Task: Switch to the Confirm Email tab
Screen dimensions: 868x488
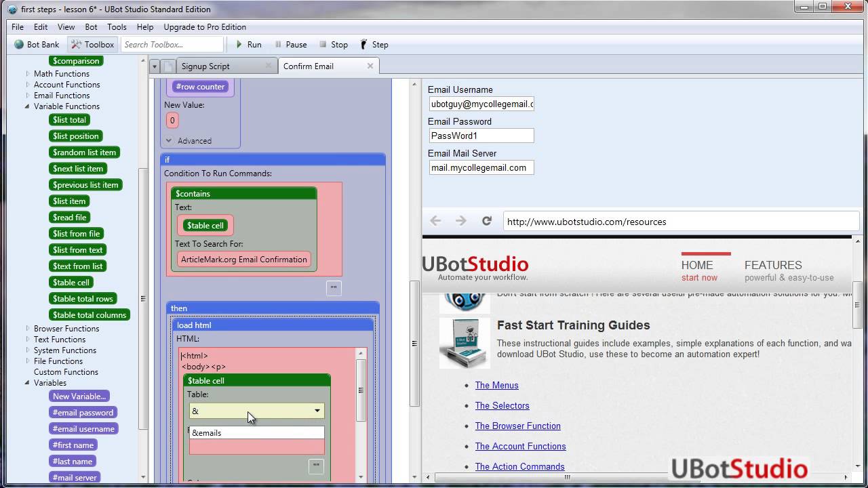Action: (x=328, y=66)
